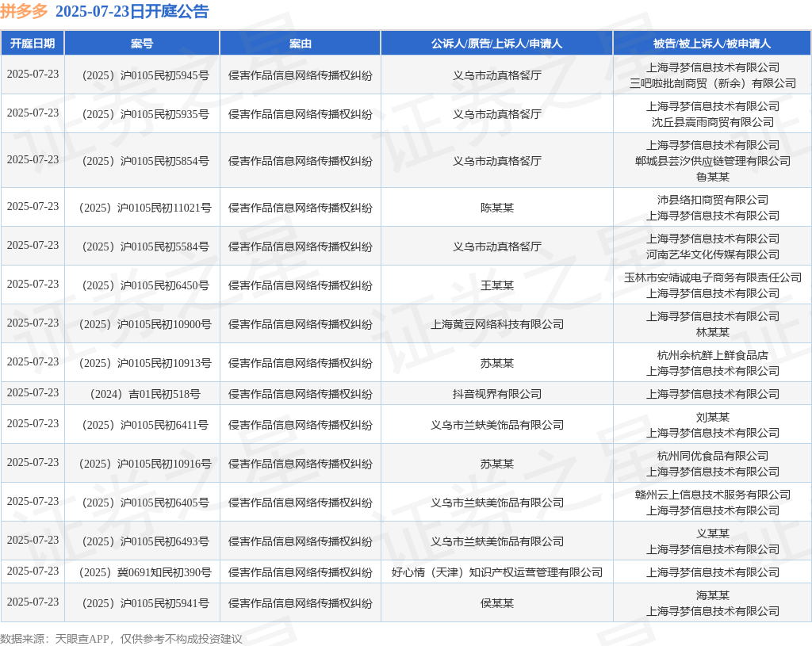Click defendant 义某某
This screenshot has height=646, width=812.
713,533
